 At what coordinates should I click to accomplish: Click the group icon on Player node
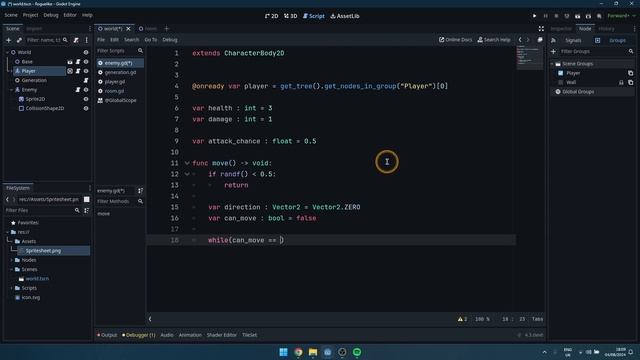(70, 71)
